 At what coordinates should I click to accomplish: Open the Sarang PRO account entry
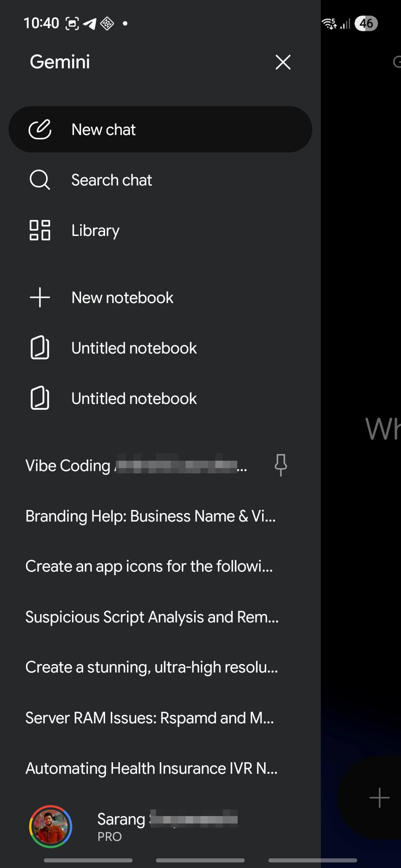[160, 826]
